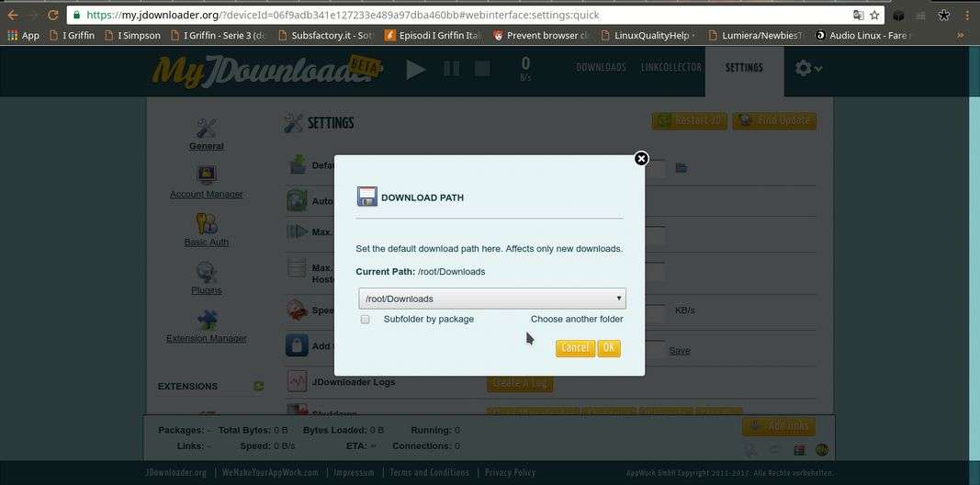Screen dimensions: 980x485
Task: Open the gear dropdown menu in header
Action: point(808,68)
